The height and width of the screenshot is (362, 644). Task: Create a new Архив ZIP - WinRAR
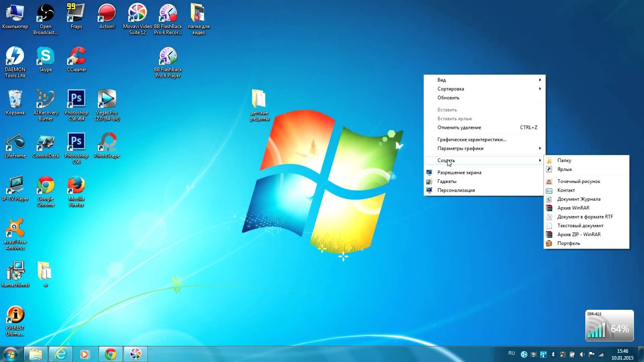[587, 235]
